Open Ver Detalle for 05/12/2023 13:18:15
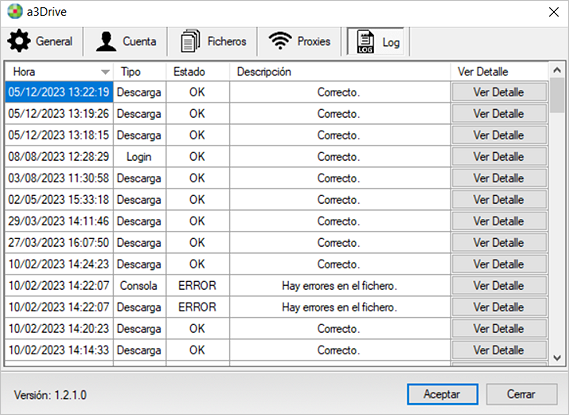This screenshot has height=415, width=569. [499, 135]
